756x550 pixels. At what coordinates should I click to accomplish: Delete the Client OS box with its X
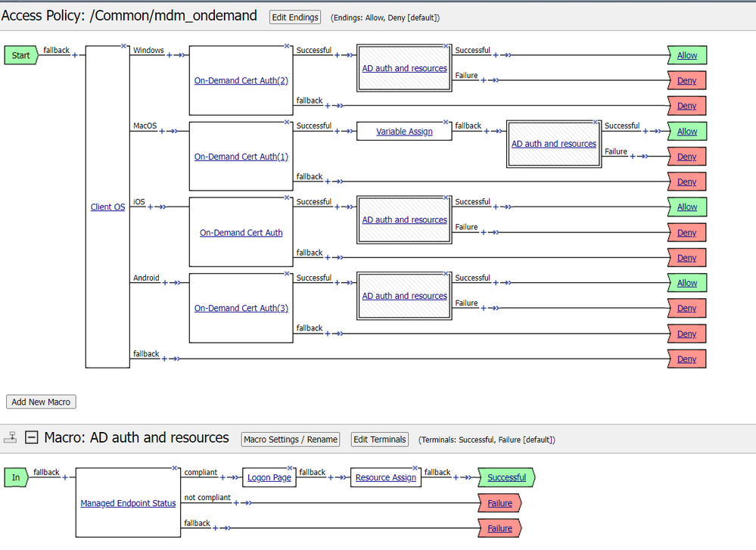(x=124, y=46)
